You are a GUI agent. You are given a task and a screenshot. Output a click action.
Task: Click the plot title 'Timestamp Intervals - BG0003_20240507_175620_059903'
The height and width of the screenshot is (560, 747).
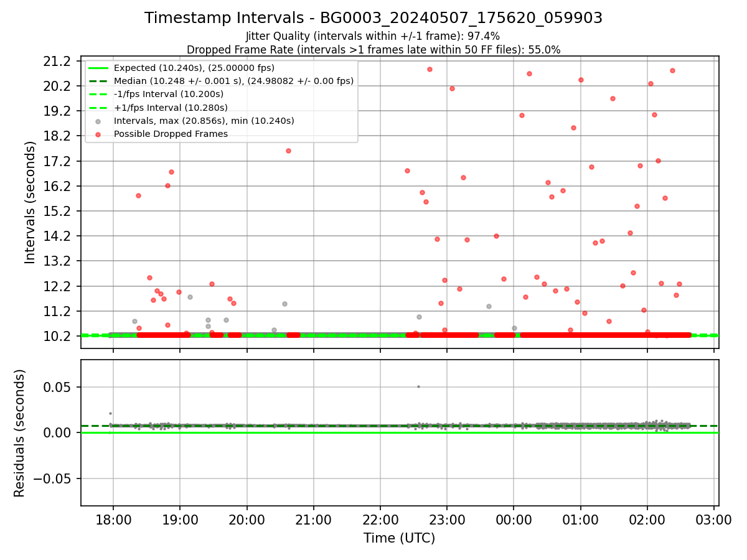click(374, 18)
